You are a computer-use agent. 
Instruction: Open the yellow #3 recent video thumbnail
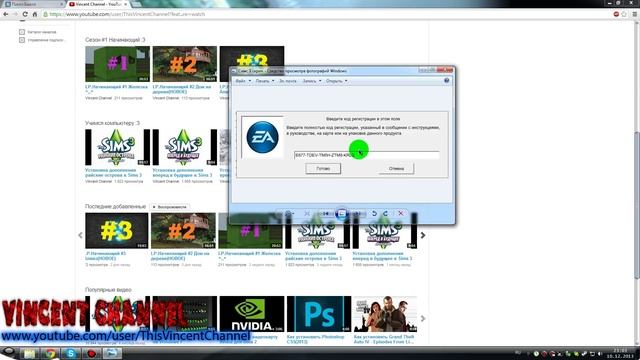(117, 231)
